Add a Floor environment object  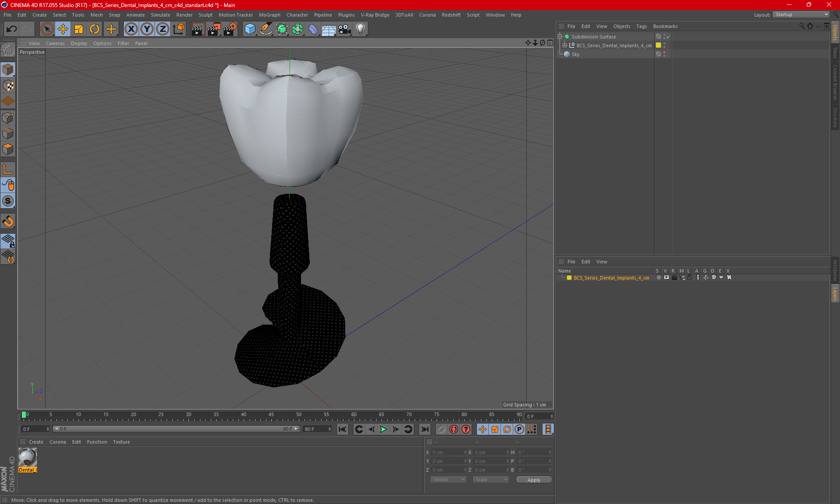coord(329,29)
